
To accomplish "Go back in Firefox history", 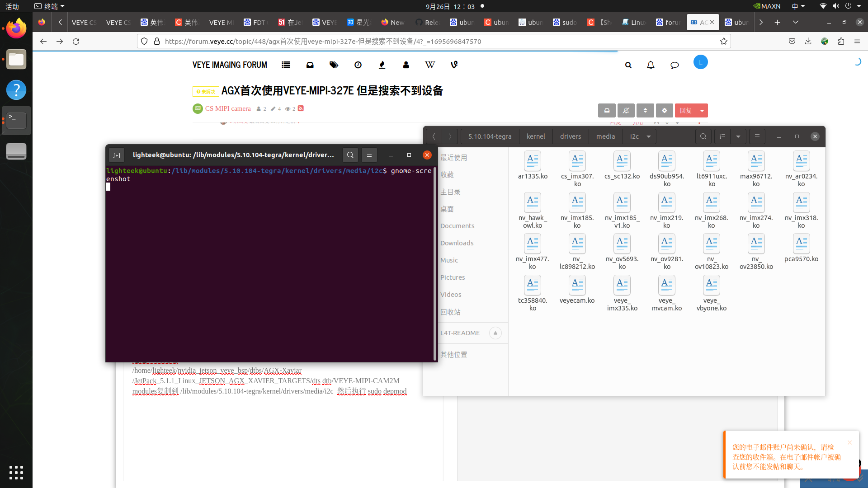I will [x=43, y=41].
